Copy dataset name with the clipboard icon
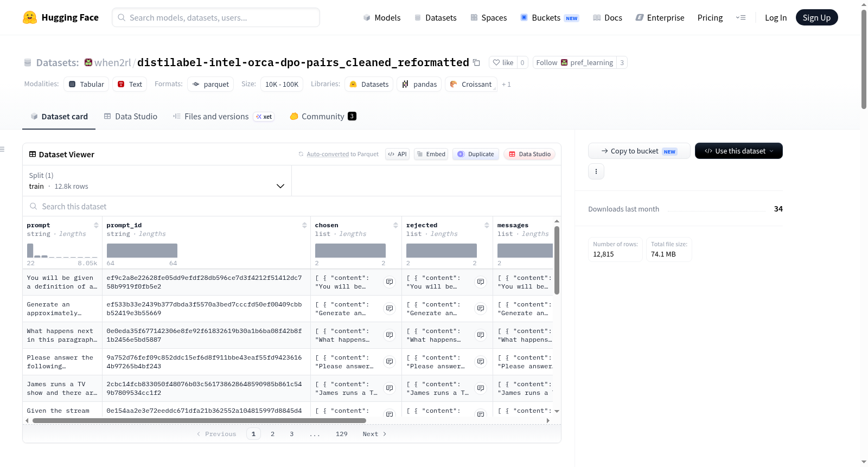This screenshot has width=868, height=467. [476, 62]
